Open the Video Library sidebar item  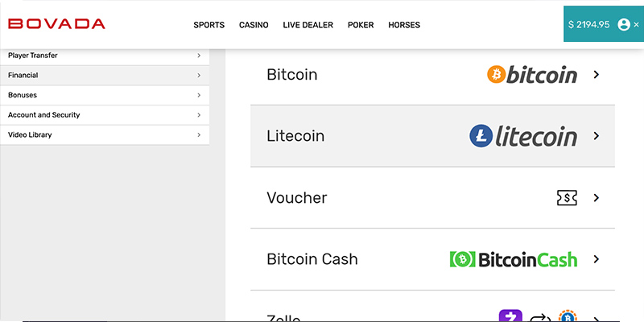(30, 134)
